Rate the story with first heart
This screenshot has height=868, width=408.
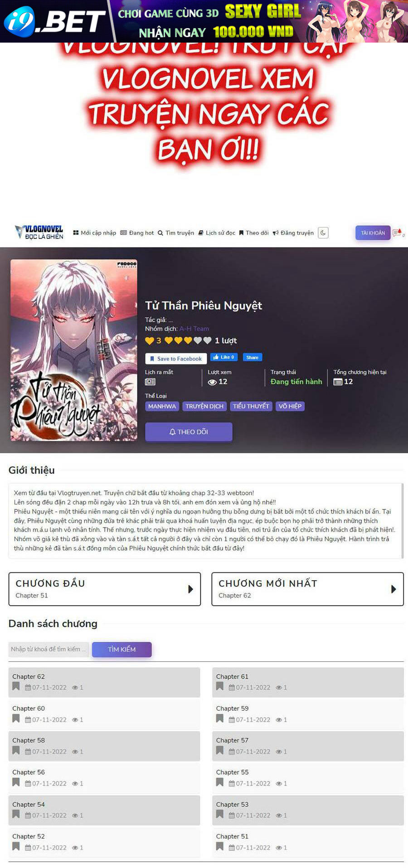[169, 340]
